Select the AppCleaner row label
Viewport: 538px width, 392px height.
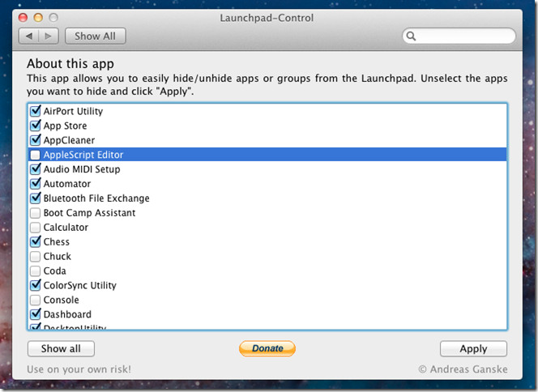point(69,140)
